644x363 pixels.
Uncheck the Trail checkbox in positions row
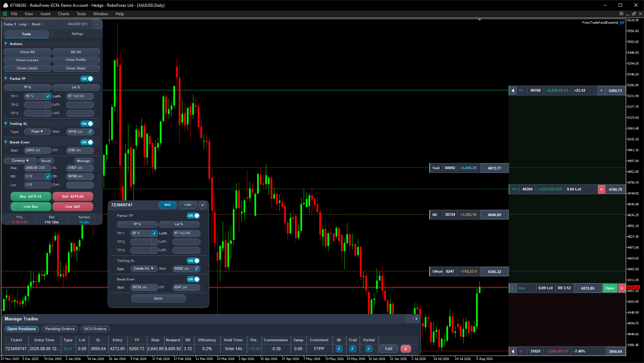pos(353,349)
